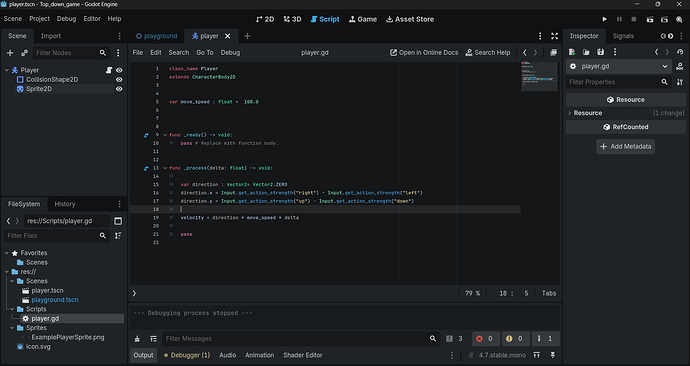Go to previous edited script

click(x=525, y=52)
